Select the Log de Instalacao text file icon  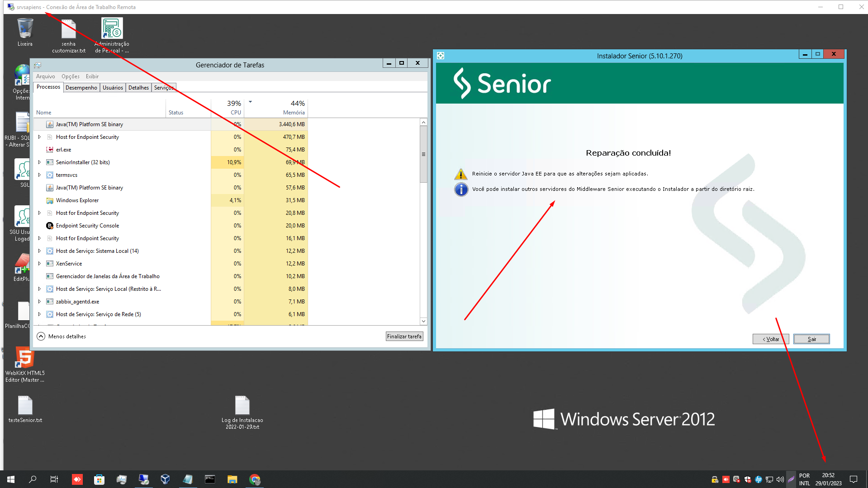pyautogui.click(x=242, y=412)
